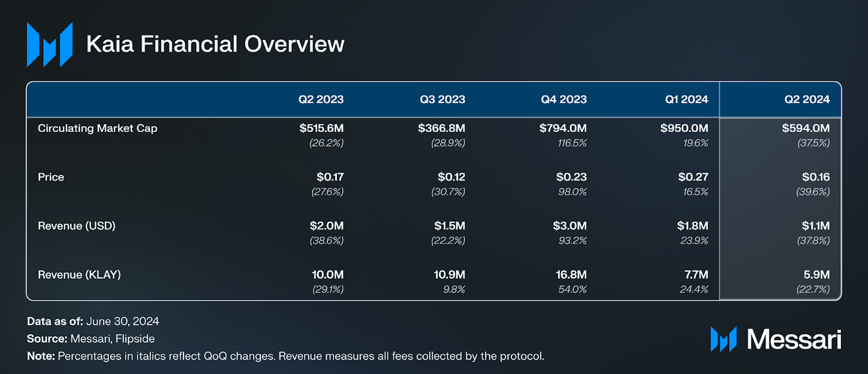Screen dimensions: 868x374
Task: Click the "$0.27" price value
Action: point(693,177)
